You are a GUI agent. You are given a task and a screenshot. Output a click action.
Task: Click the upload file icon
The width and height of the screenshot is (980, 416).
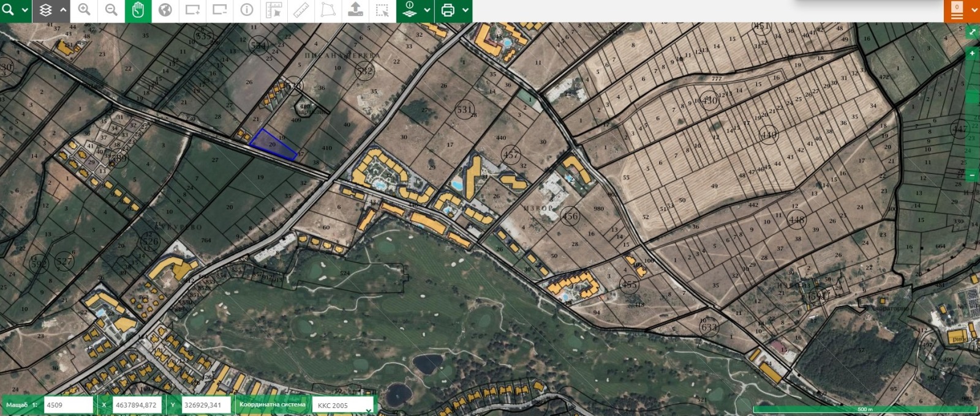pos(355,10)
